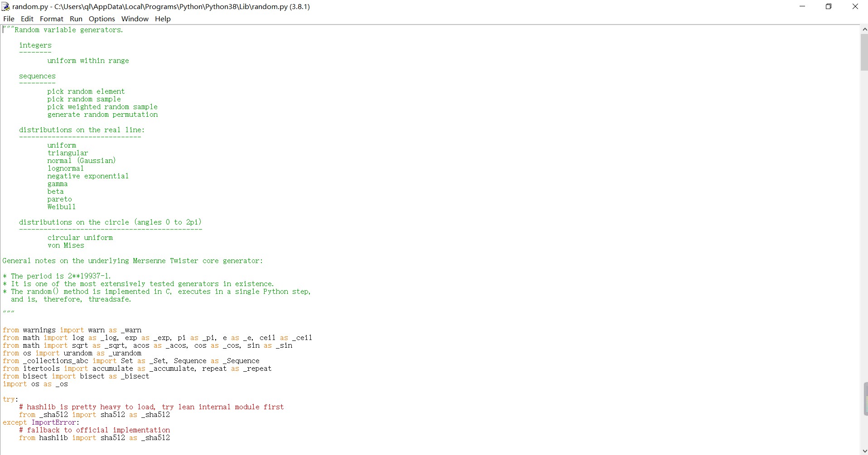Click the scrollbar down arrow
The width and height of the screenshot is (868, 455).
coord(864,450)
